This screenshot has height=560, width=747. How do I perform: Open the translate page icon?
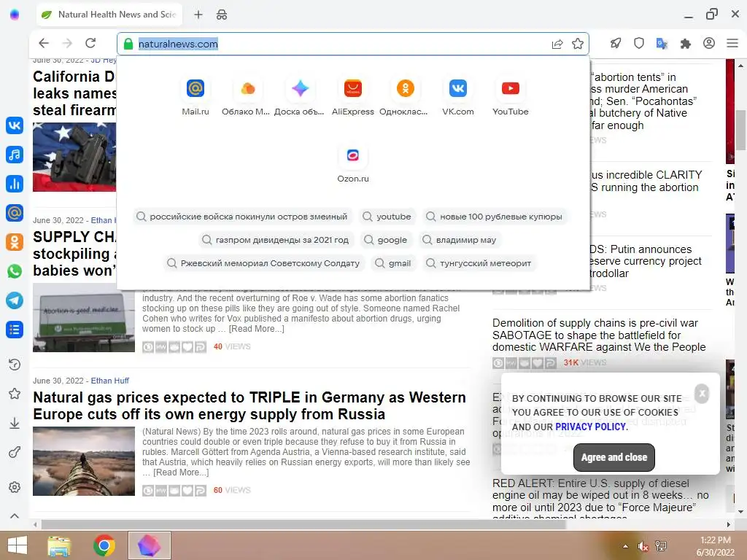click(662, 43)
